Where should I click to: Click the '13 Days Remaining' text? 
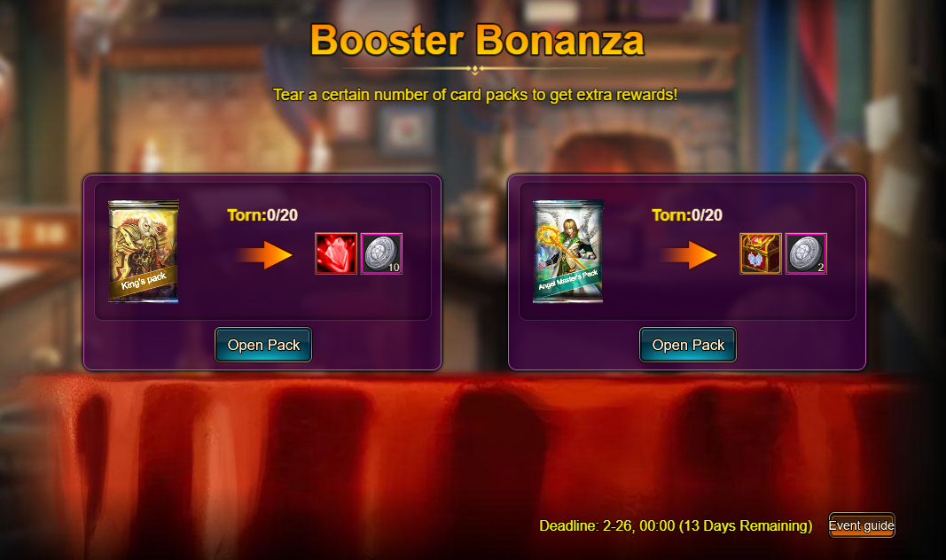point(746,525)
